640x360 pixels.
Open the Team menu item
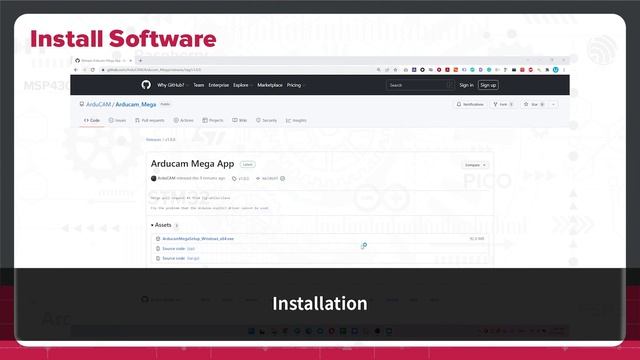click(199, 85)
